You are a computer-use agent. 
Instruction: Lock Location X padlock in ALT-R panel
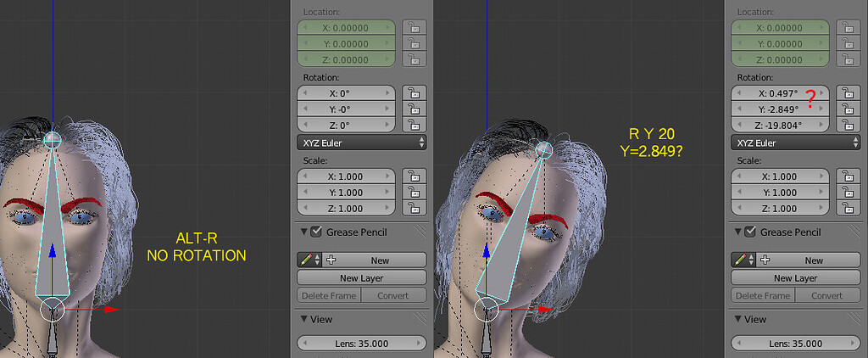pos(414,28)
